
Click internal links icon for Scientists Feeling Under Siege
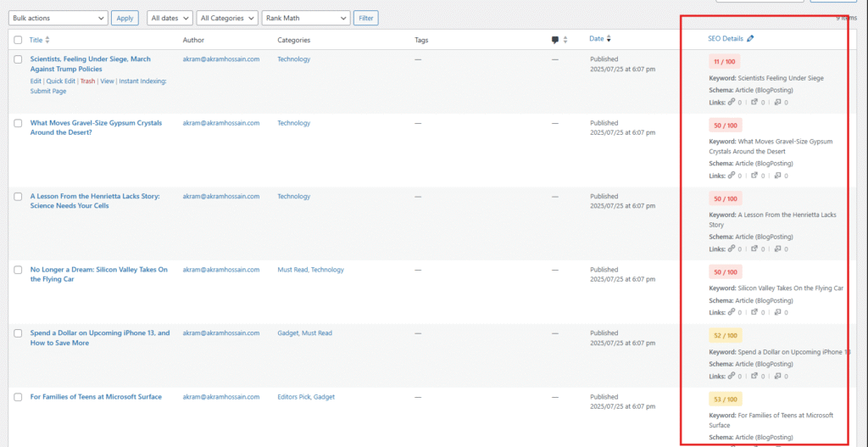point(732,102)
